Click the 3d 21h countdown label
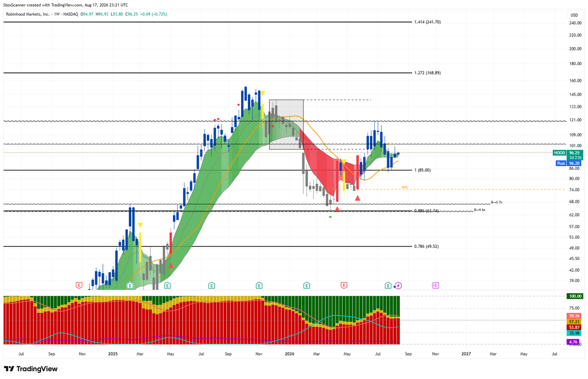This screenshot has width=588, height=379. coord(574,158)
